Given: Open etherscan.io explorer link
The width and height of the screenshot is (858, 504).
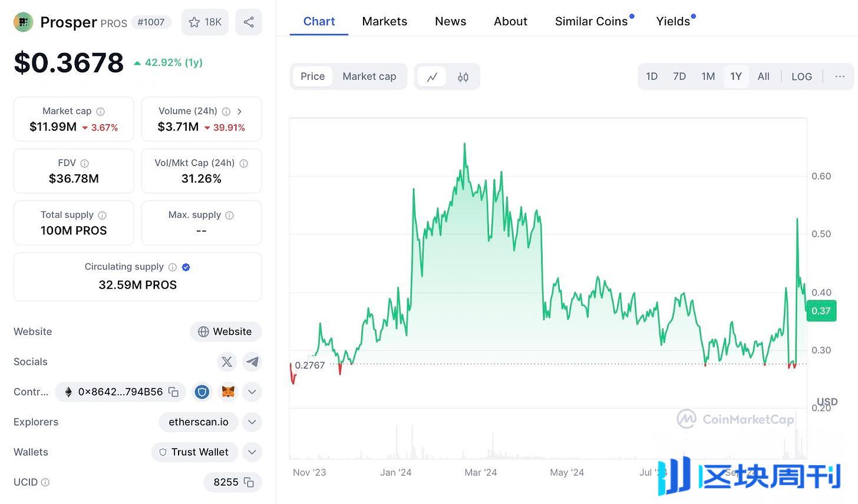Looking at the screenshot, I should 199,422.
